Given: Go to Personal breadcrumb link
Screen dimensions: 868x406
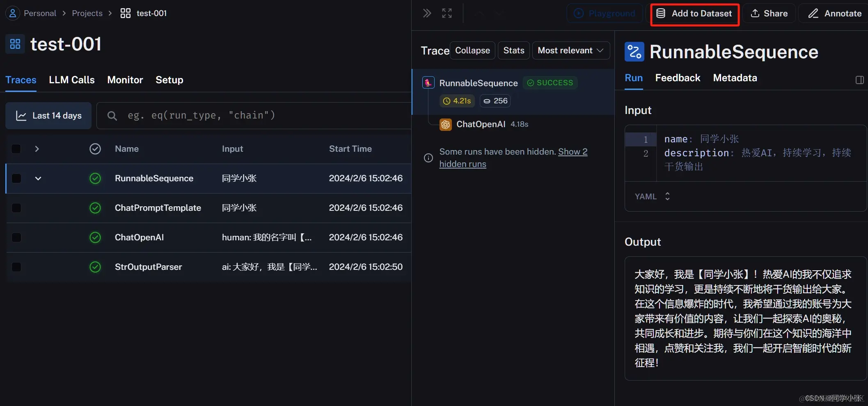Looking at the screenshot, I should [40, 13].
